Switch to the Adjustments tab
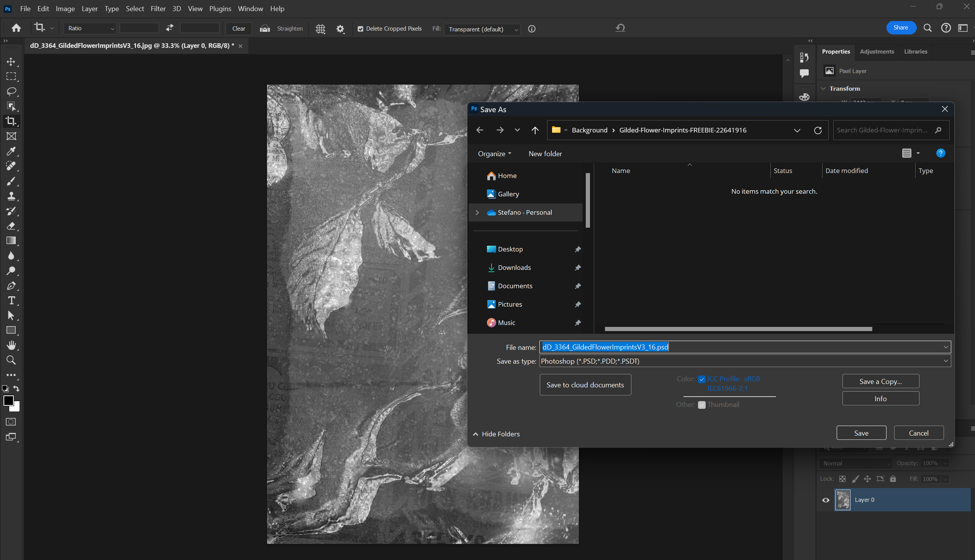975x560 pixels. pos(877,51)
